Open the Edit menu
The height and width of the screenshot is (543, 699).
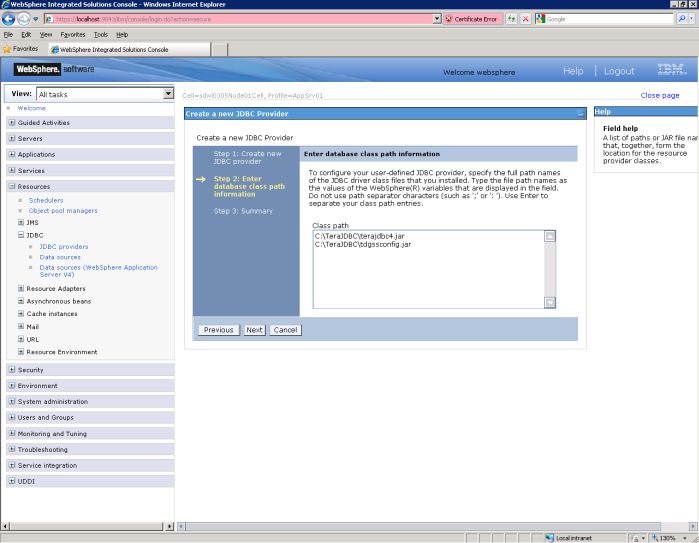pos(26,34)
